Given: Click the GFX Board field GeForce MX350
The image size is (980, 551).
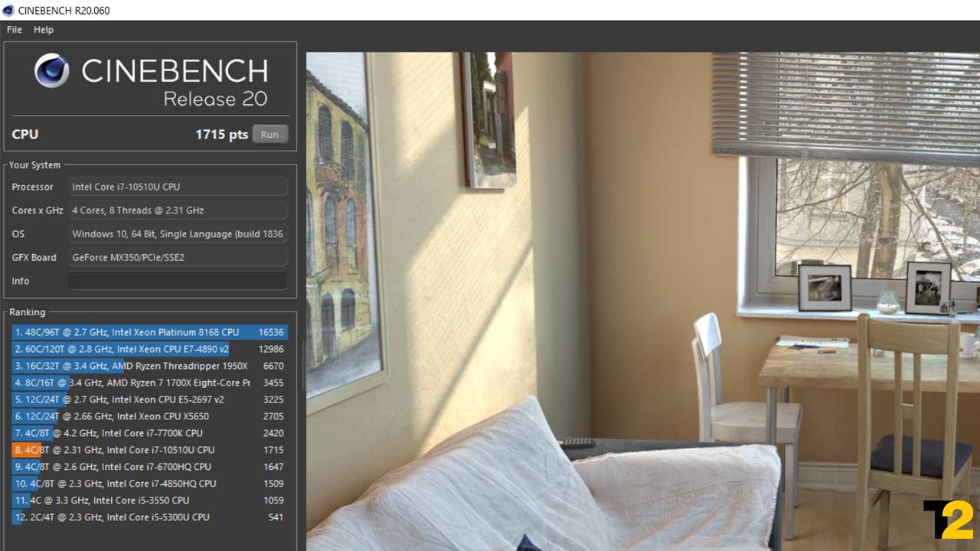Looking at the screenshot, I should (178, 258).
